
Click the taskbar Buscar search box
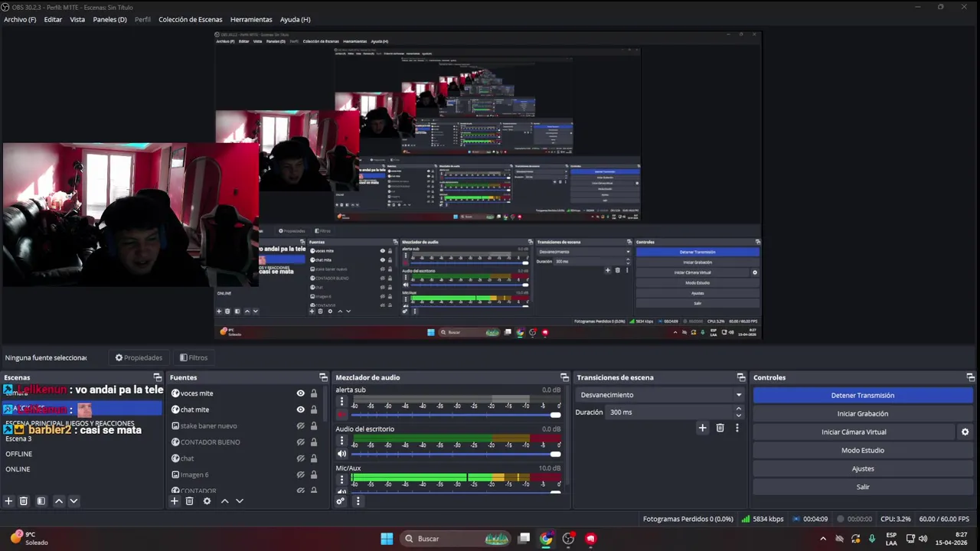456,539
